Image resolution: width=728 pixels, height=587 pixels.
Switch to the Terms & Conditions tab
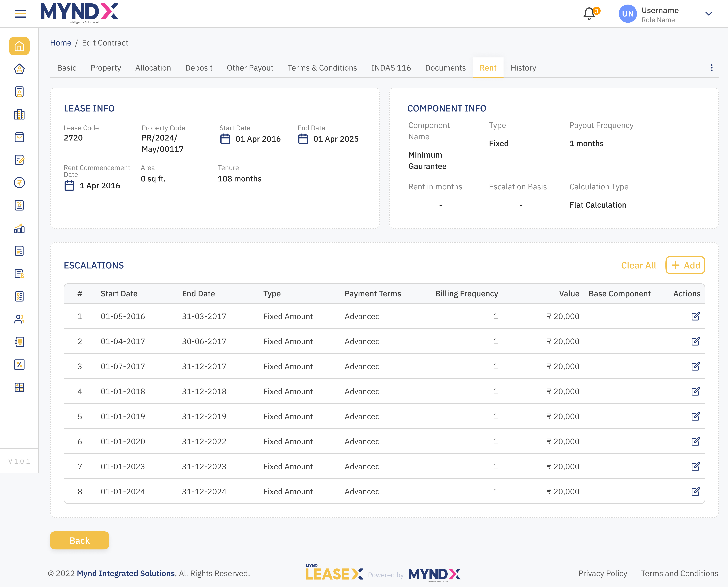[322, 68]
